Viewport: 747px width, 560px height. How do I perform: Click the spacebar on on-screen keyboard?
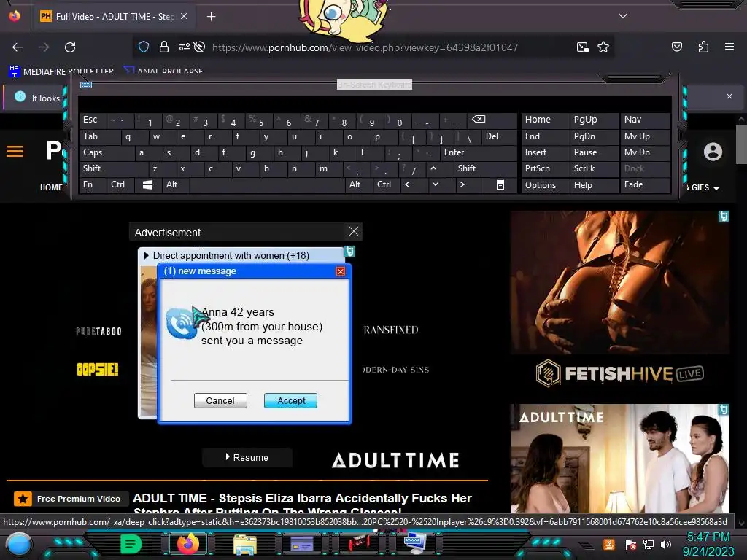click(x=268, y=184)
